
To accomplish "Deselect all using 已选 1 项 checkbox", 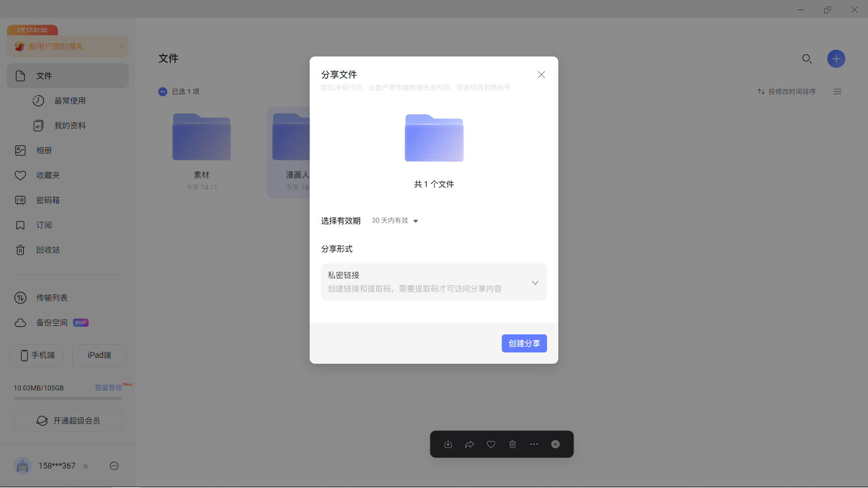I will point(163,91).
